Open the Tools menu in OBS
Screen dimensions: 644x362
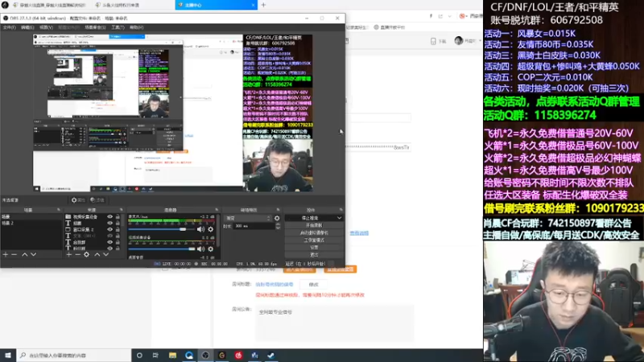click(x=118, y=27)
